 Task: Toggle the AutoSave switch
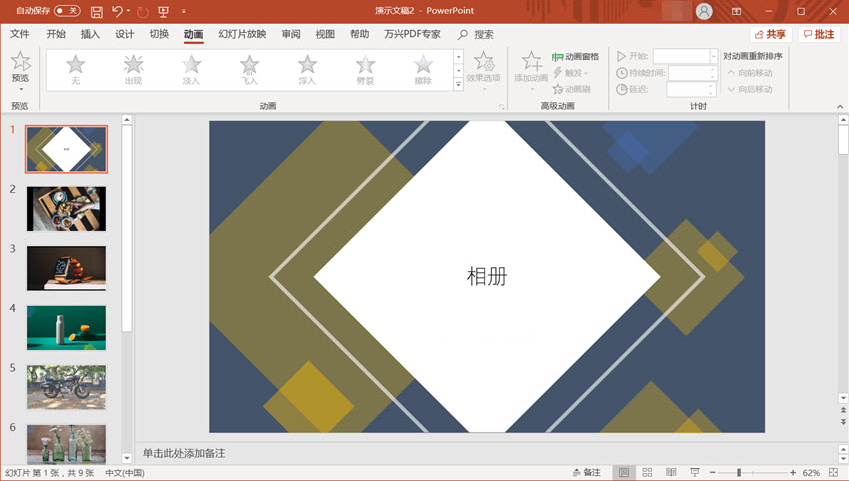67,11
